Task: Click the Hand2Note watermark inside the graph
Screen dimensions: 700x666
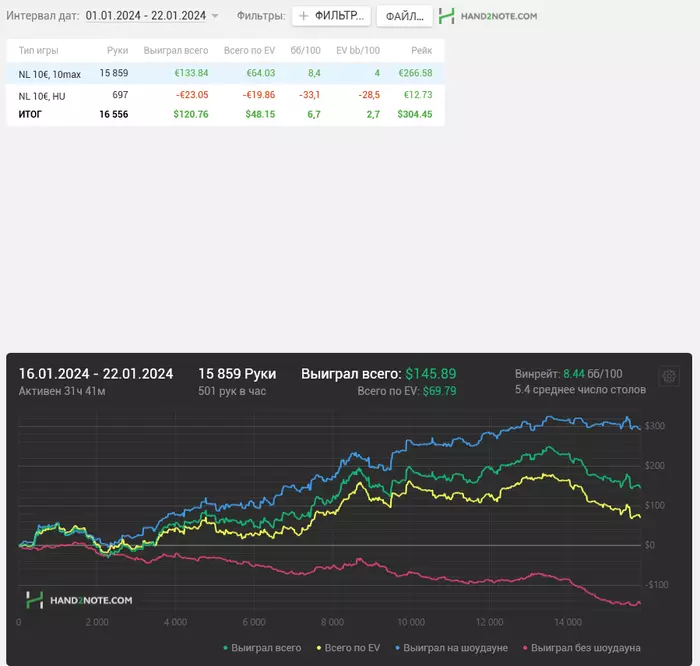Action: click(x=78, y=600)
